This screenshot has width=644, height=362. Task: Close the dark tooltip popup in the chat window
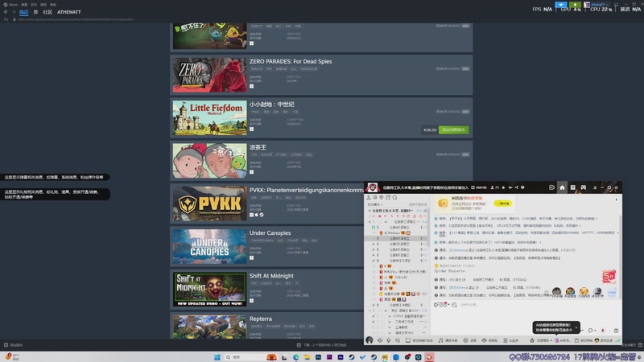(x=576, y=327)
